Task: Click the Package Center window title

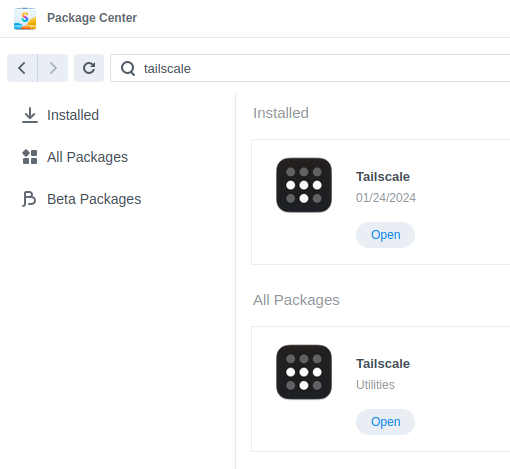Action: (x=92, y=18)
